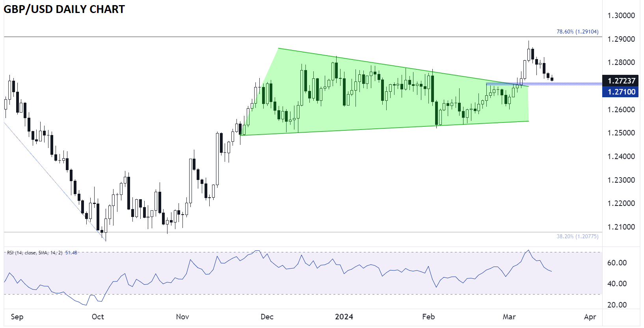Click the RSI 40.00 axis label

coord(617,284)
